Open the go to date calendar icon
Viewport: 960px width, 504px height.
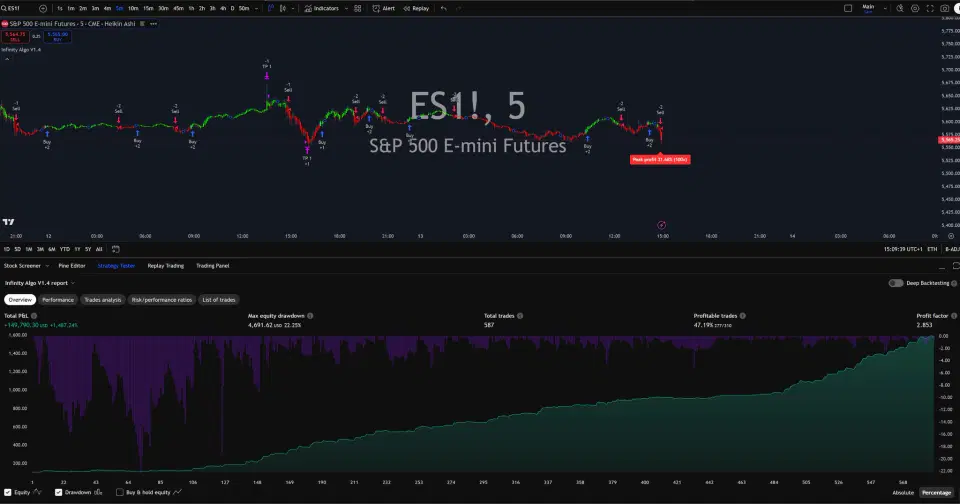tap(116, 249)
